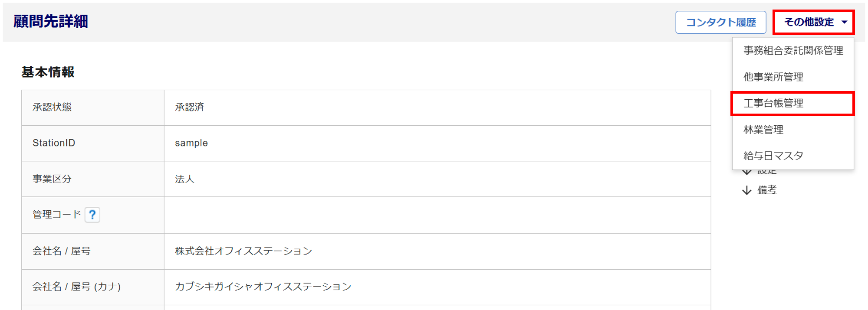Viewport: 868px width, 310px height.
Task: Click the down arrow icon beside 備考
Action: tap(746, 190)
